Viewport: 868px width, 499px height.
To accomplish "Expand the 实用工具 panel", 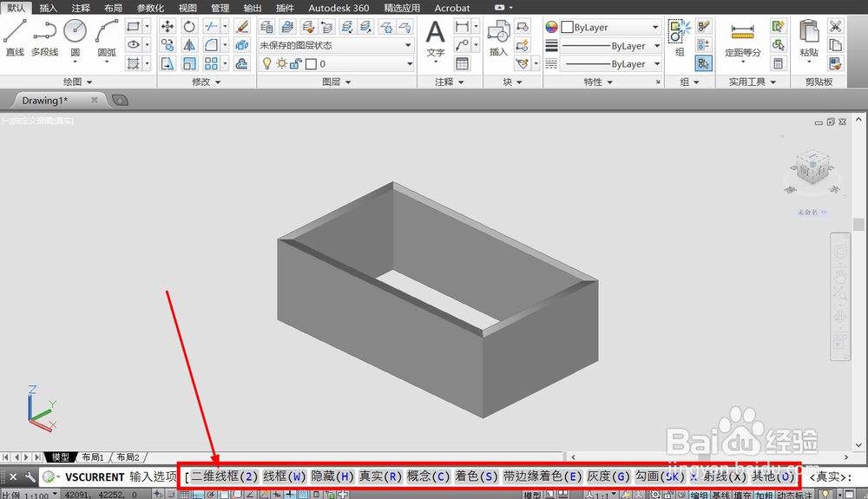I will coord(753,82).
